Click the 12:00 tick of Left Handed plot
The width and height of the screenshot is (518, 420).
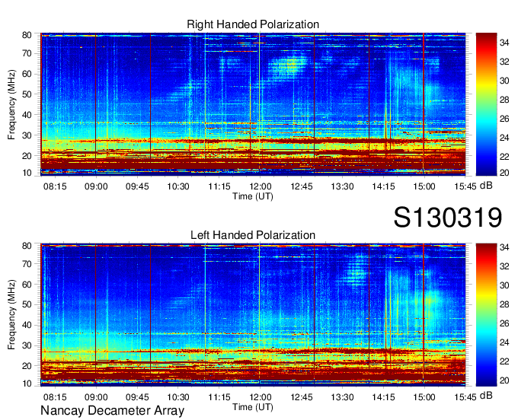coord(260,397)
